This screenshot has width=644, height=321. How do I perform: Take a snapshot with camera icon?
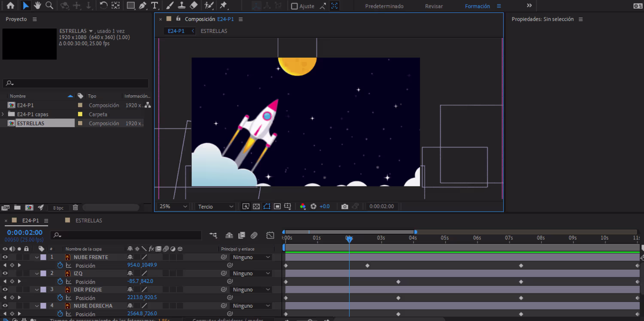coord(344,207)
